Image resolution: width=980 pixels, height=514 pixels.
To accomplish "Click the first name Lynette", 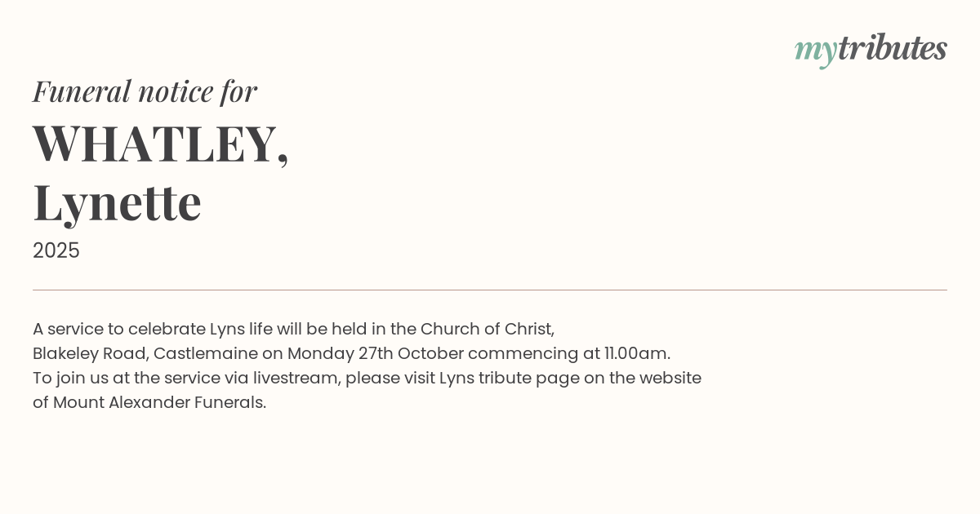I will tap(117, 202).
